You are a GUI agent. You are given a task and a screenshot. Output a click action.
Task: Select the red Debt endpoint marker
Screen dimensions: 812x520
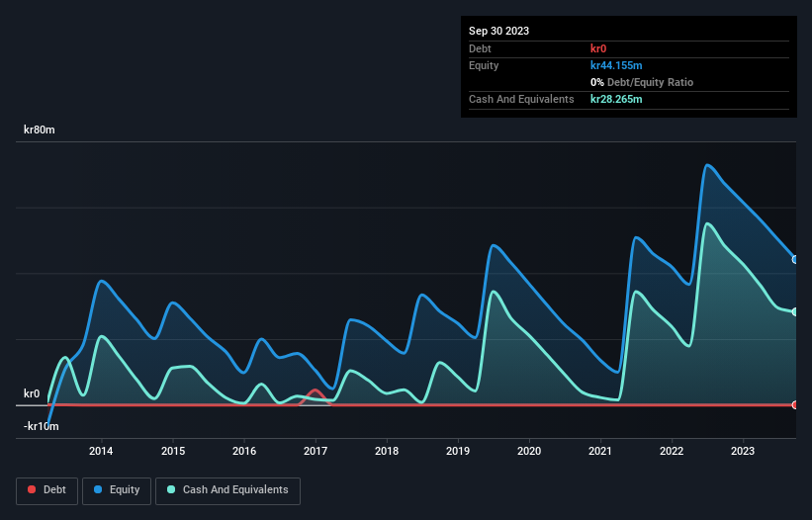coord(795,404)
